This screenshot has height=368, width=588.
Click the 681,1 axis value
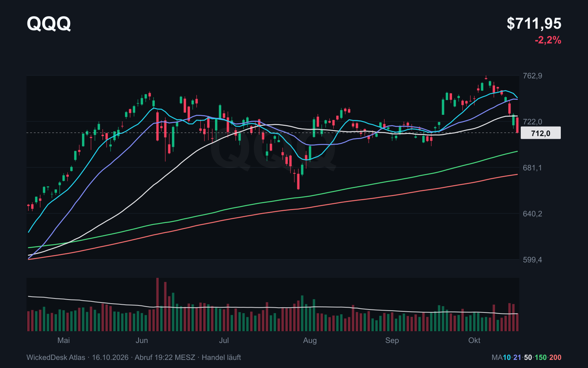point(532,168)
